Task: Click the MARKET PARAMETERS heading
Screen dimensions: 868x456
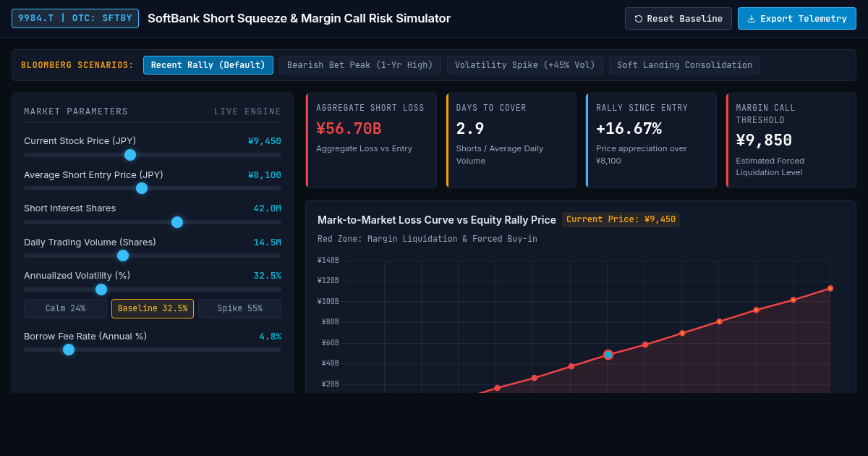Action: click(76, 111)
